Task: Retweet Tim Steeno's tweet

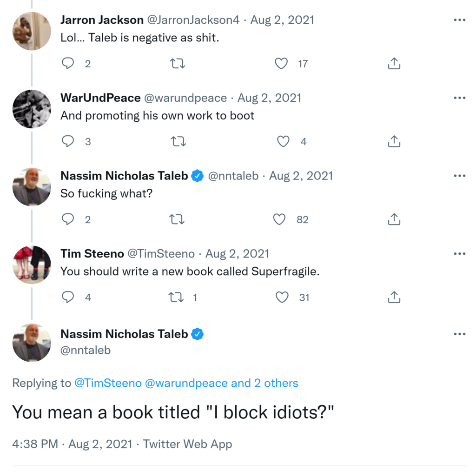Action: 176,297
